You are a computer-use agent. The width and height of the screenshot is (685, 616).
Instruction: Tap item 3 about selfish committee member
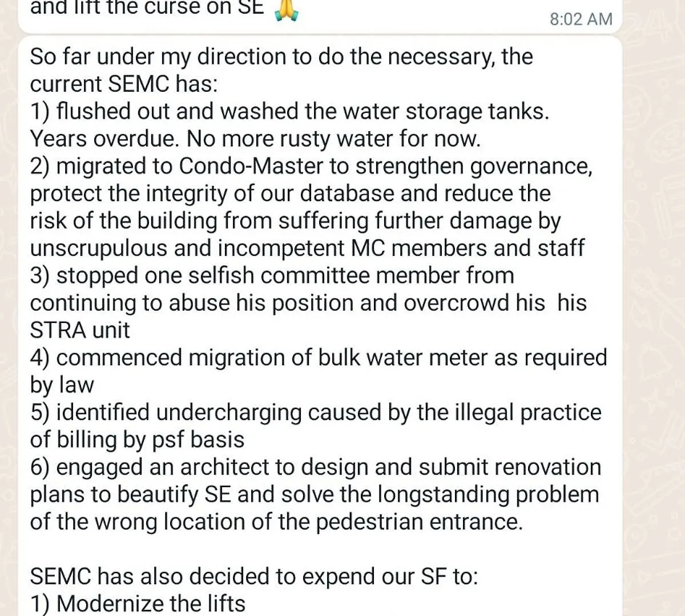[272, 275]
